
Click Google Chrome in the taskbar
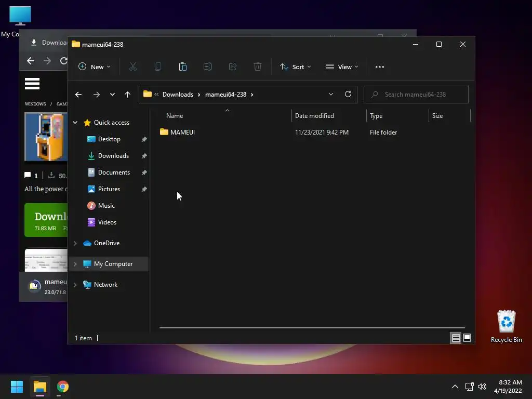coord(63,387)
